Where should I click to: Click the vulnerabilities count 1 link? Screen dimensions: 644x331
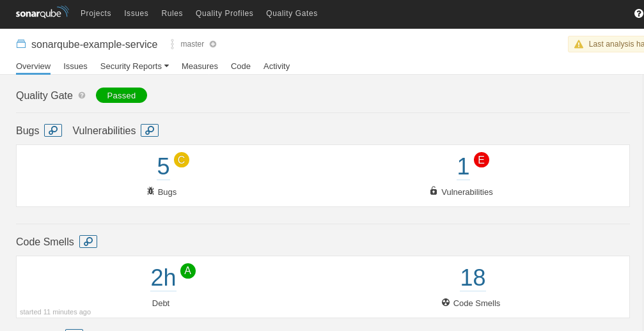(x=463, y=167)
